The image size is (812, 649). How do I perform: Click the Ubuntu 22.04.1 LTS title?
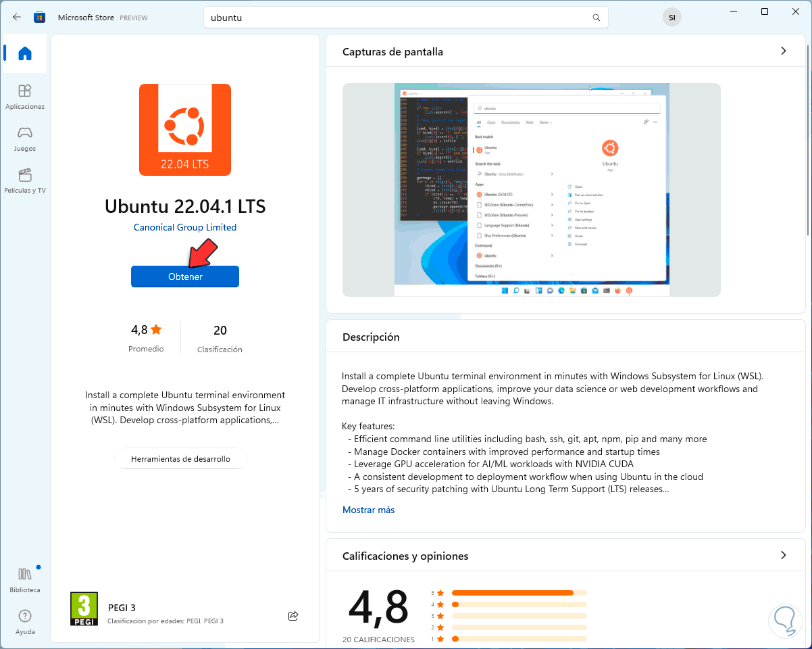pos(185,206)
